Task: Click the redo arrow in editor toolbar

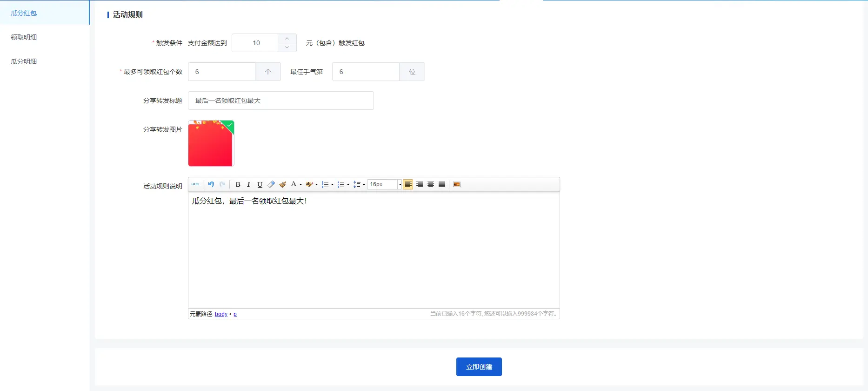Action: 222,184
